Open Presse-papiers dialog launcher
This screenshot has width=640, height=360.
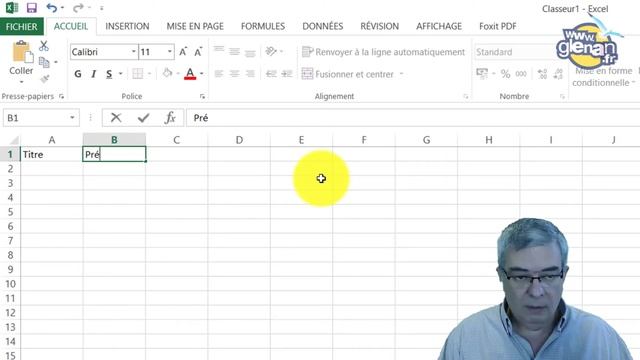pos(61,96)
